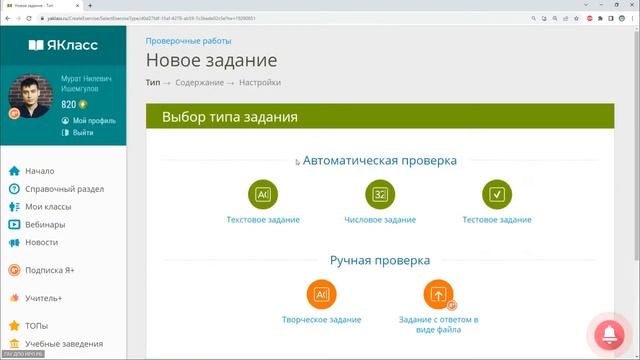This screenshot has width=640, height=360.
Task: Click the Тип step in wizard
Action: [x=153, y=82]
